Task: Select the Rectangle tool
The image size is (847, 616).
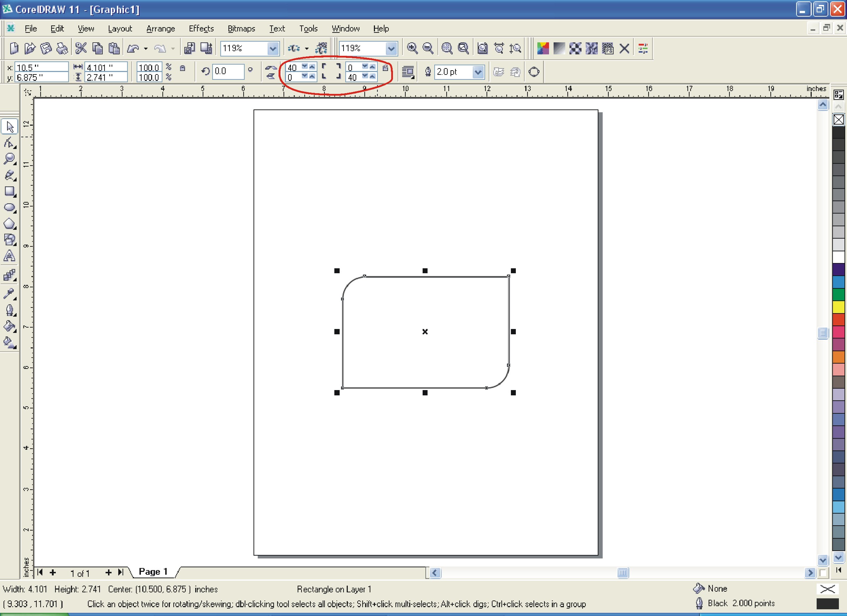Action: click(x=10, y=192)
